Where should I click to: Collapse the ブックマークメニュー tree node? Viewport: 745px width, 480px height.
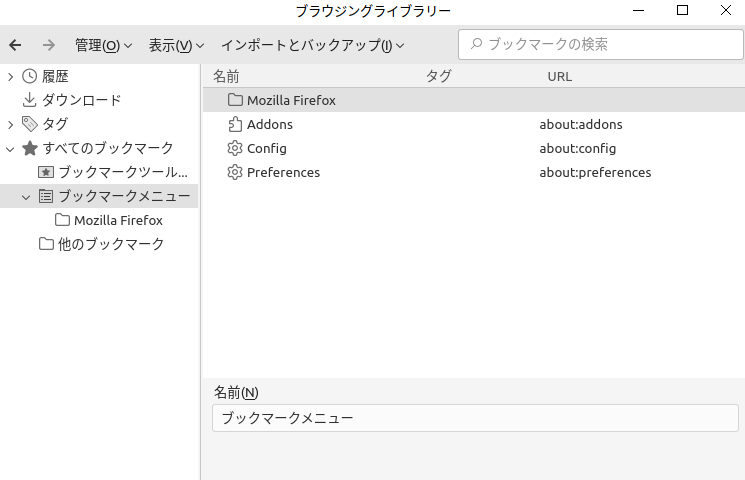click(26, 197)
